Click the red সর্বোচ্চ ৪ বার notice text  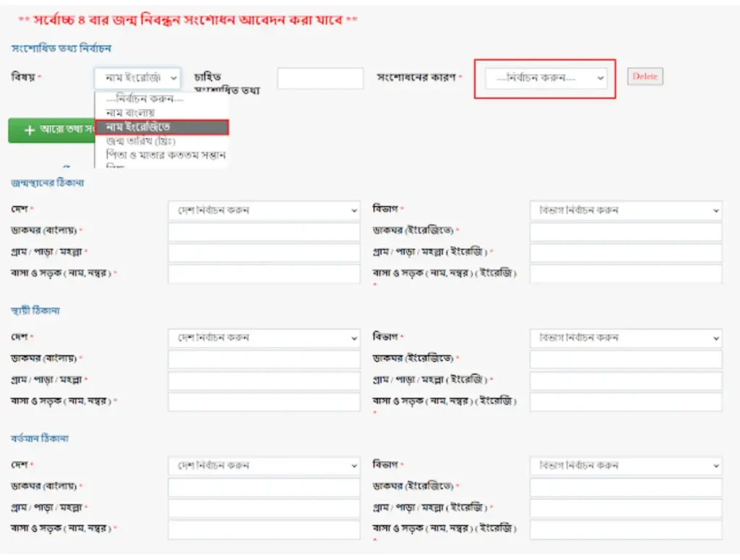(x=188, y=20)
